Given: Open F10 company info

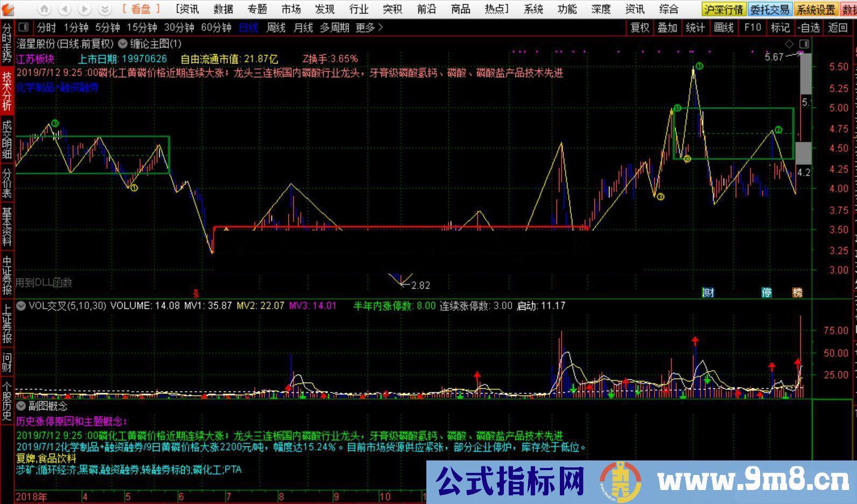Looking at the screenshot, I should tap(752, 27).
